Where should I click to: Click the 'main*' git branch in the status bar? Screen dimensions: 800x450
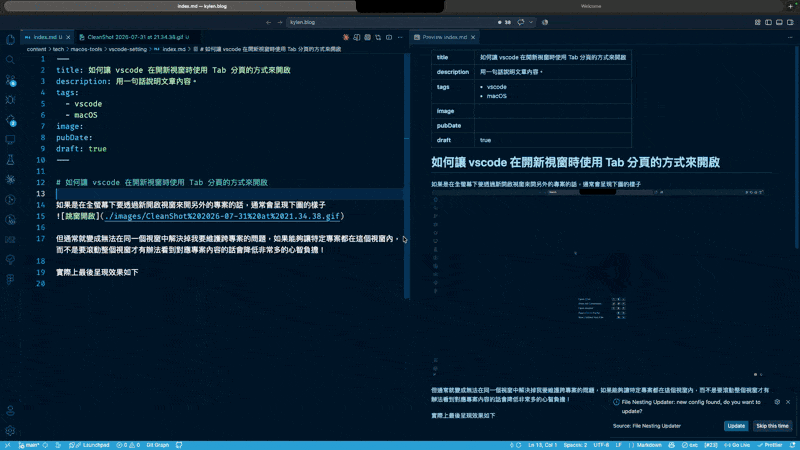[29, 445]
